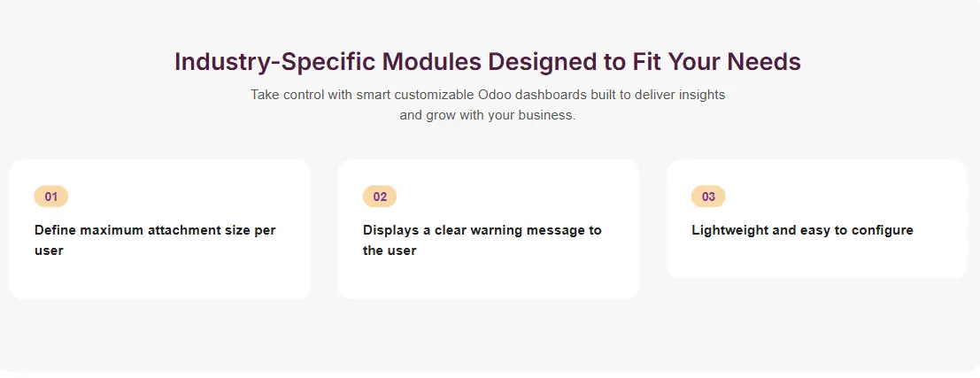Select the 'Displays a clear warning message' text
Screen dimensions: 980x378
coord(482,230)
